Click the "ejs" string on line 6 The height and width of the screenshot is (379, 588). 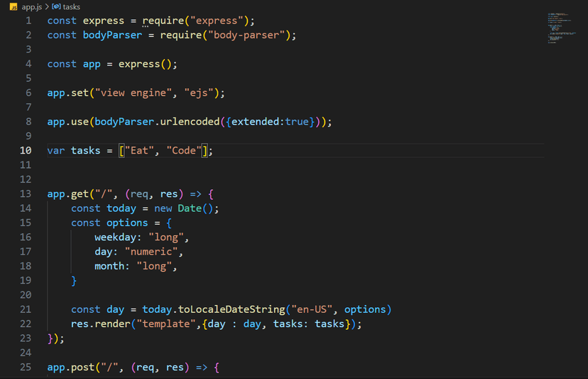(x=199, y=92)
